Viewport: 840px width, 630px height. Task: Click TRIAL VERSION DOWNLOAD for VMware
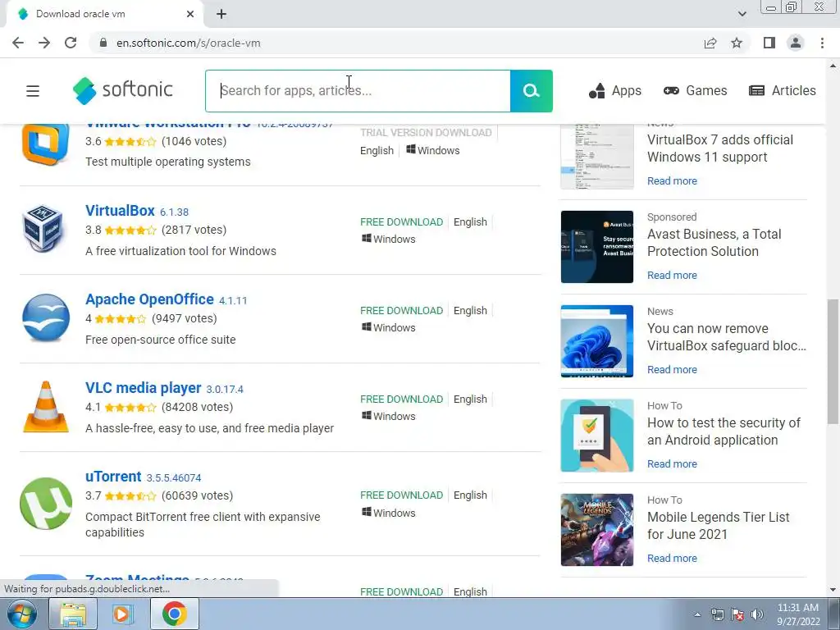[426, 132]
